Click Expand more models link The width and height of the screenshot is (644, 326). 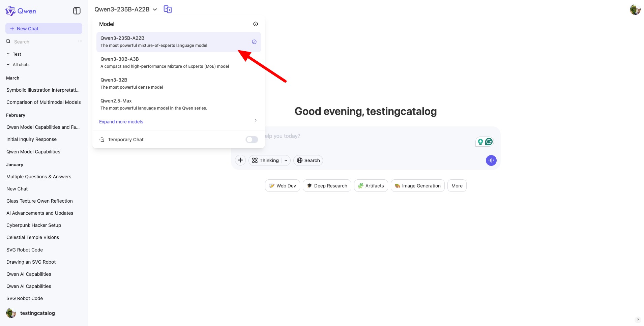pos(121,122)
